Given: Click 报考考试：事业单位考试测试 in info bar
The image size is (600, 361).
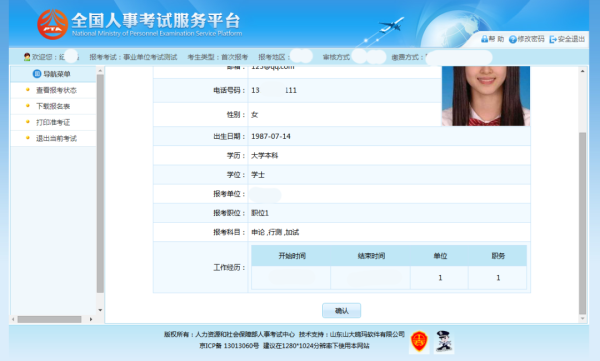Looking at the screenshot, I should coord(133,57).
